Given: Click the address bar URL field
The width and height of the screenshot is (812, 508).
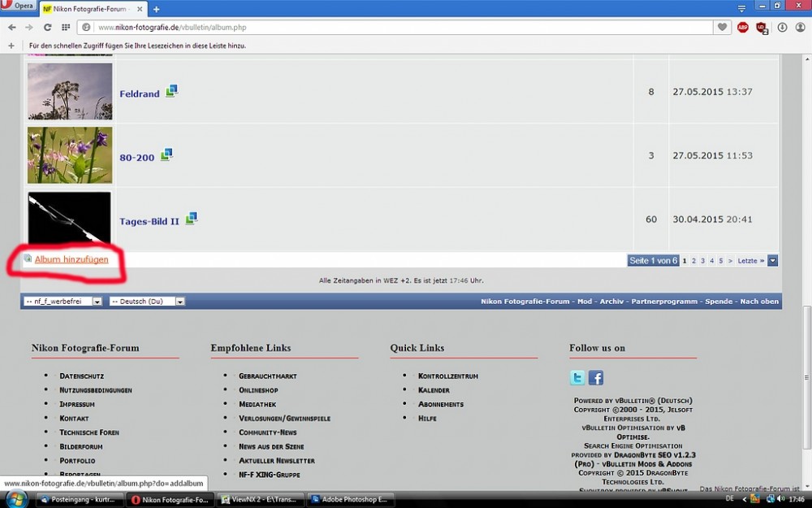Looking at the screenshot, I should (396, 28).
